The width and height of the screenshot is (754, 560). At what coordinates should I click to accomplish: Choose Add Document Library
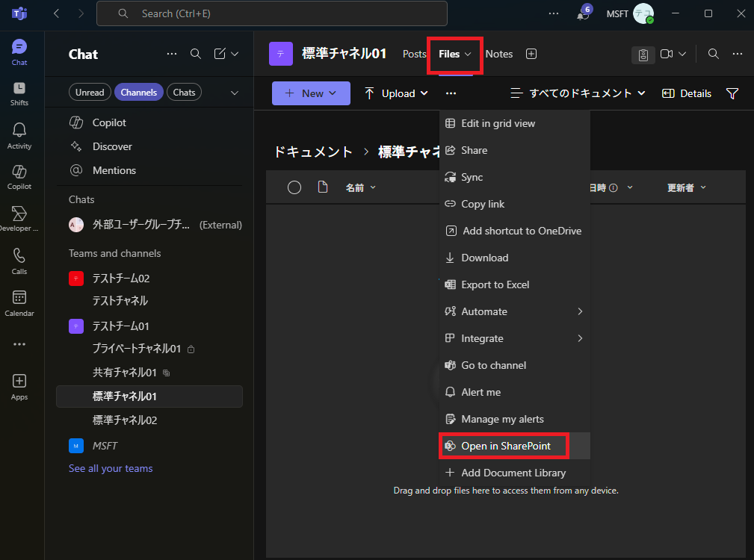pos(515,473)
